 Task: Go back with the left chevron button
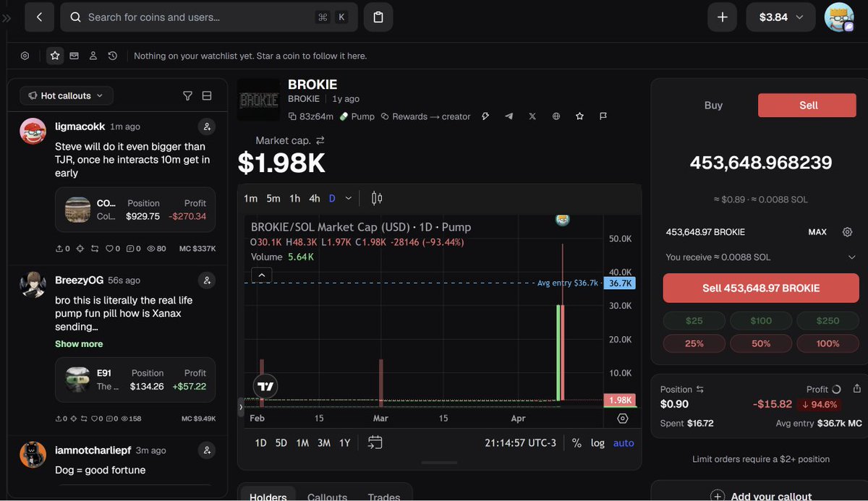point(39,17)
